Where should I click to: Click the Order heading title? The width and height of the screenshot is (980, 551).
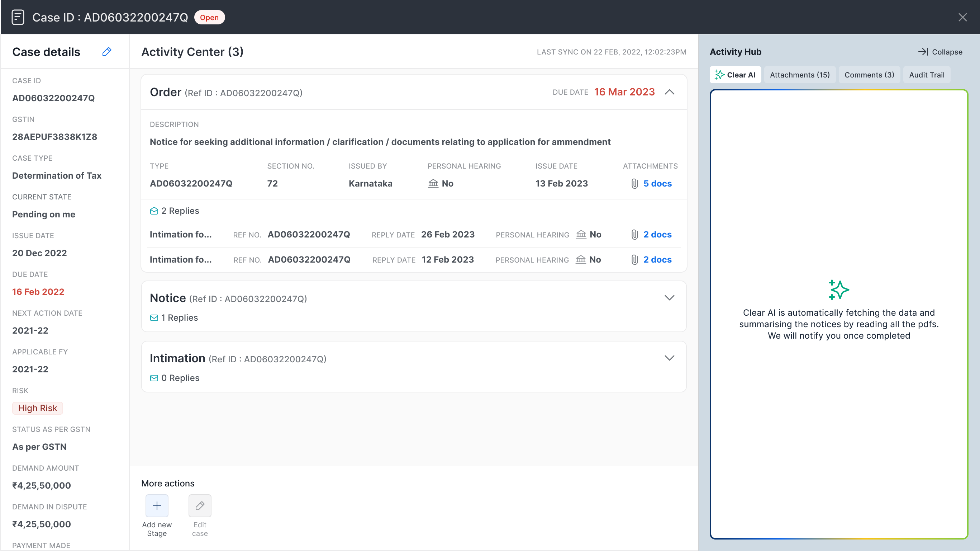[166, 92]
